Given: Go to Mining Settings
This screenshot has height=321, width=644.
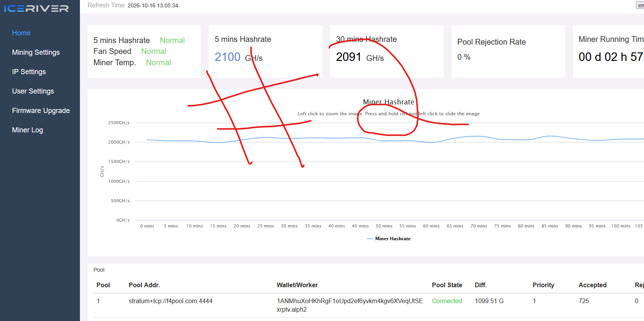Looking at the screenshot, I should coord(36,52).
